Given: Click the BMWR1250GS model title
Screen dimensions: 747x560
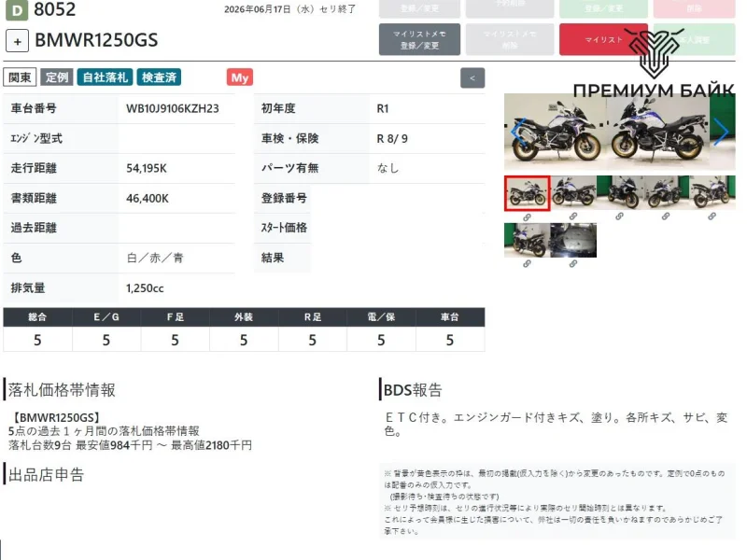Looking at the screenshot, I should click(96, 40).
